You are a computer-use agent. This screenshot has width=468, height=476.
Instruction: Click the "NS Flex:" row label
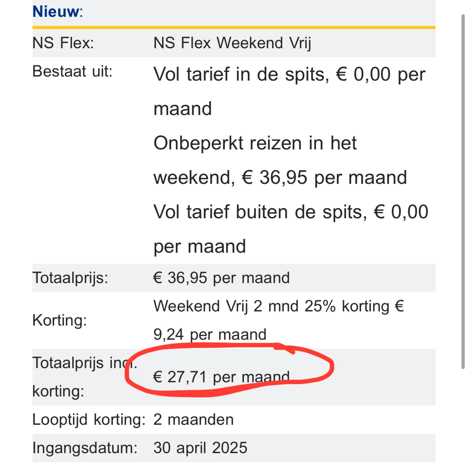click(63, 43)
